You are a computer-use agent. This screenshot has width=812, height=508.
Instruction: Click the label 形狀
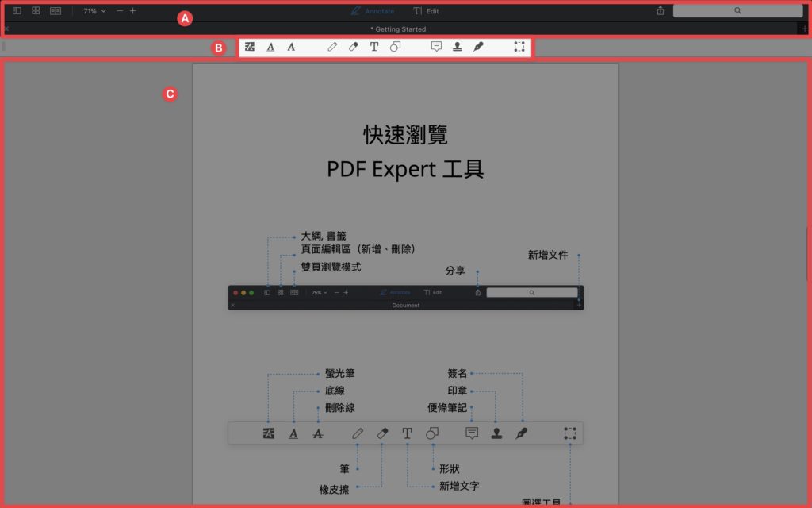[449, 468]
